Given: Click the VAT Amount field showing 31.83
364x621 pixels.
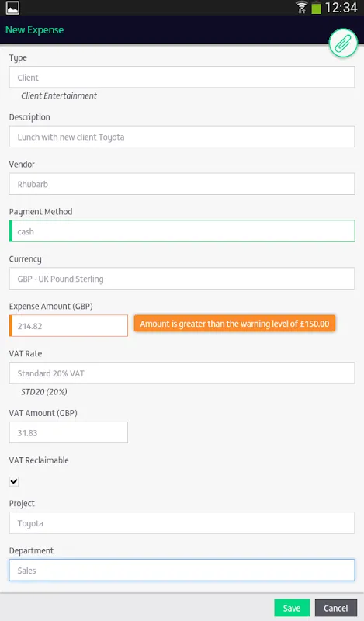Looking at the screenshot, I should coord(68,432).
